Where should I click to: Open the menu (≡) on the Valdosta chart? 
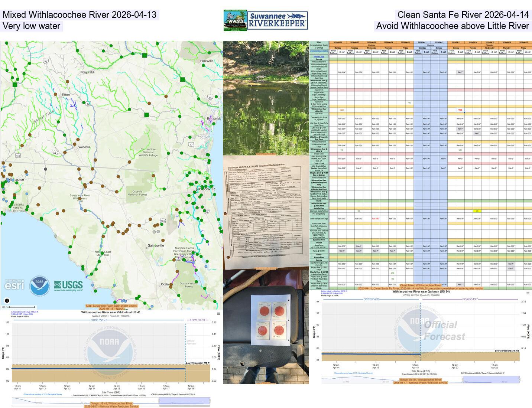point(219,313)
